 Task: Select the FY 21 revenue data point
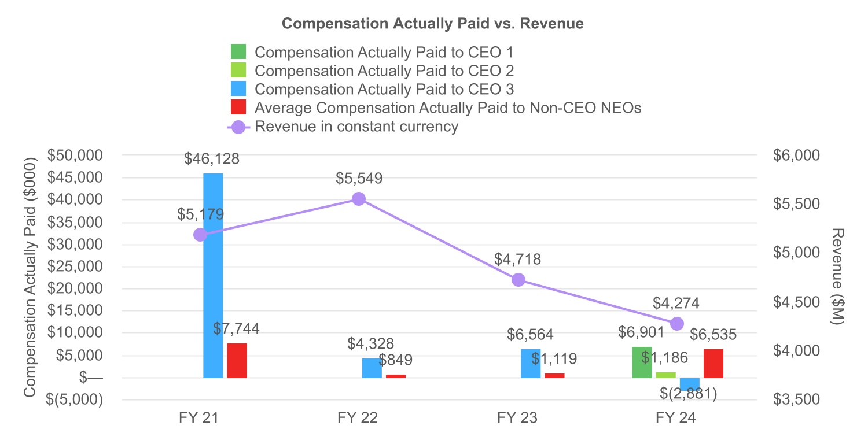(x=200, y=235)
